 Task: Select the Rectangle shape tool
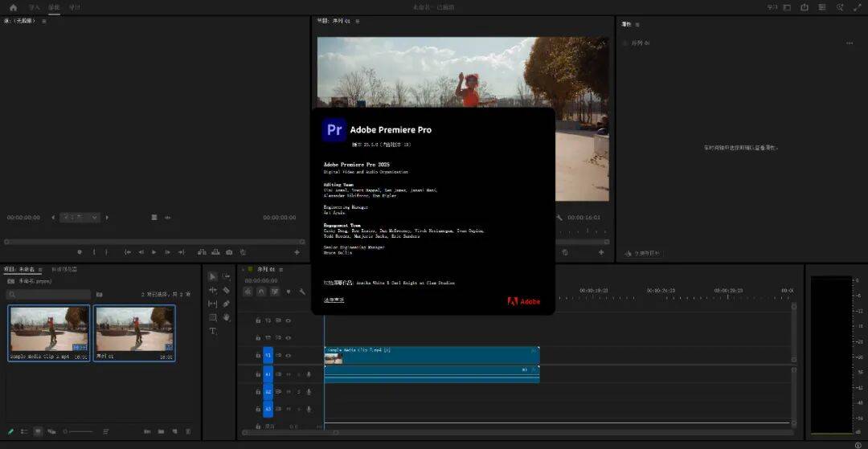tap(213, 317)
